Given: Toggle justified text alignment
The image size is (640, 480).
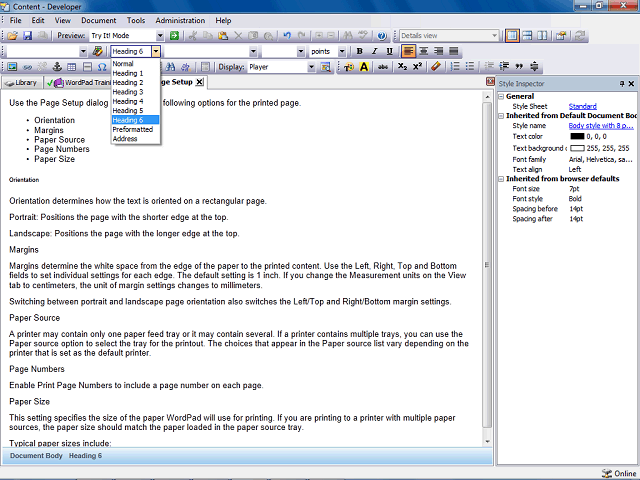Looking at the screenshot, I should point(453,51).
